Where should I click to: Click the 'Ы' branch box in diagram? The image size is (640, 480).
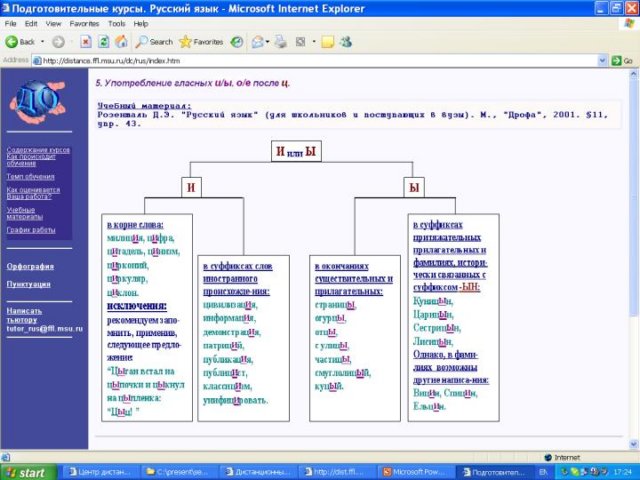coord(414,188)
